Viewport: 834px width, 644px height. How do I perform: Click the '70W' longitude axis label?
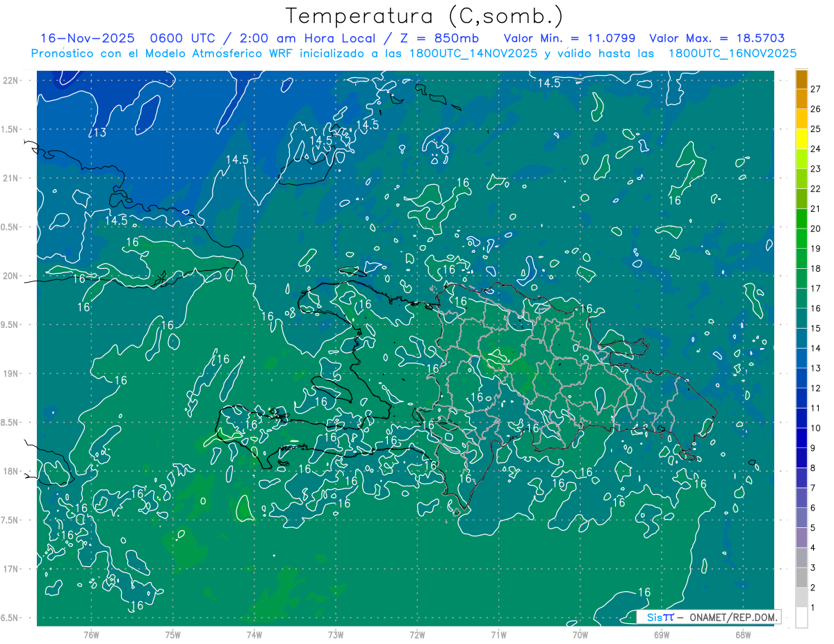tap(580, 635)
